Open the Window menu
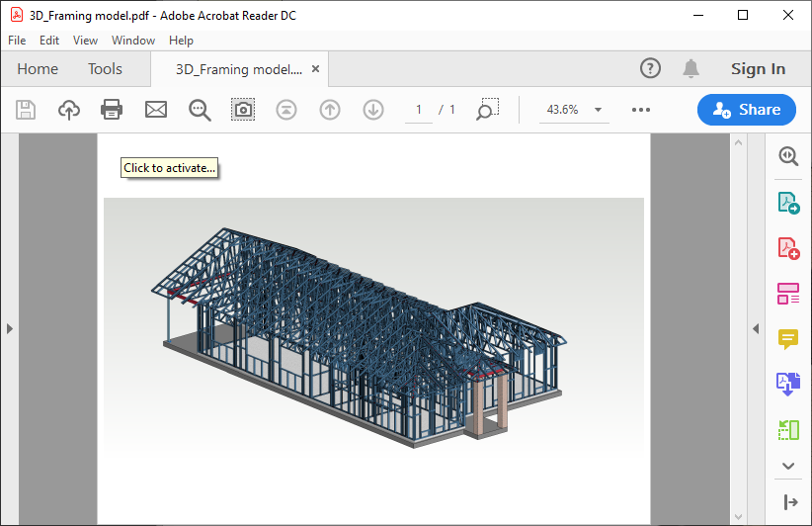Screen dimensions: 812x526 pyautogui.click(x=132, y=41)
